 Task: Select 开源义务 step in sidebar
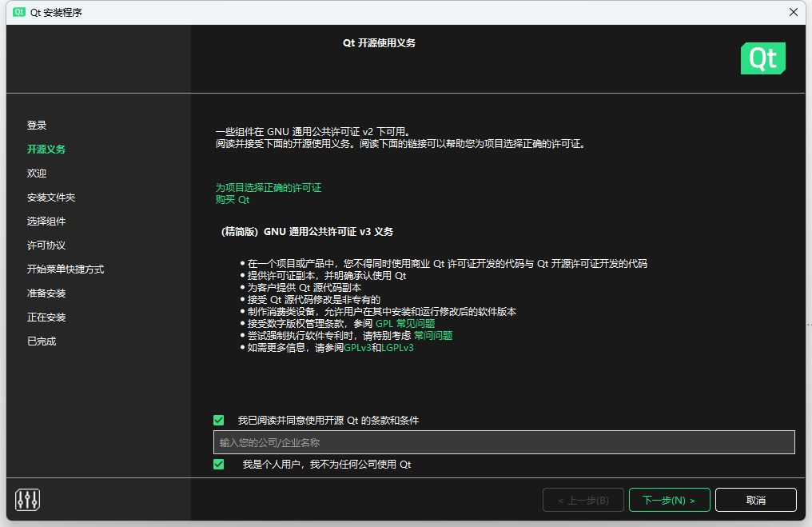point(46,150)
